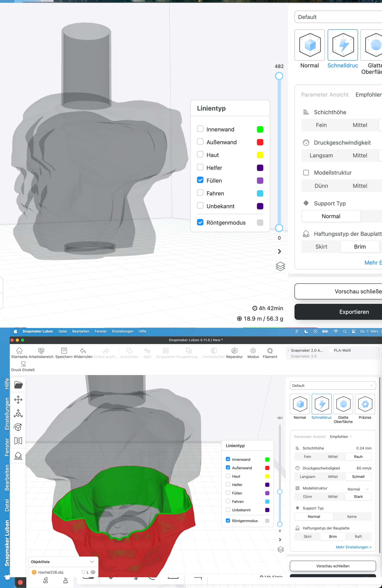
Task: Click the upper layer slider handle under 151
Action: [x=280, y=492]
